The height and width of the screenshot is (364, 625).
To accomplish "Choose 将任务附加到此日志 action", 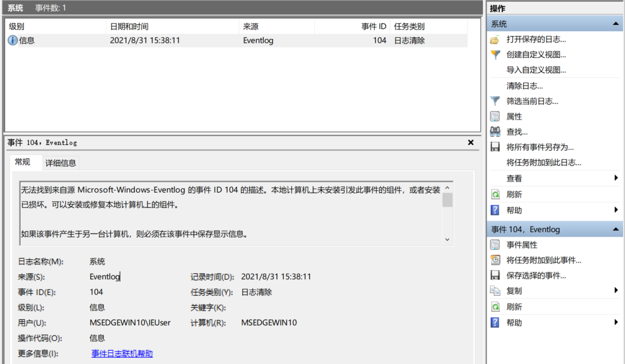I will point(544,162).
